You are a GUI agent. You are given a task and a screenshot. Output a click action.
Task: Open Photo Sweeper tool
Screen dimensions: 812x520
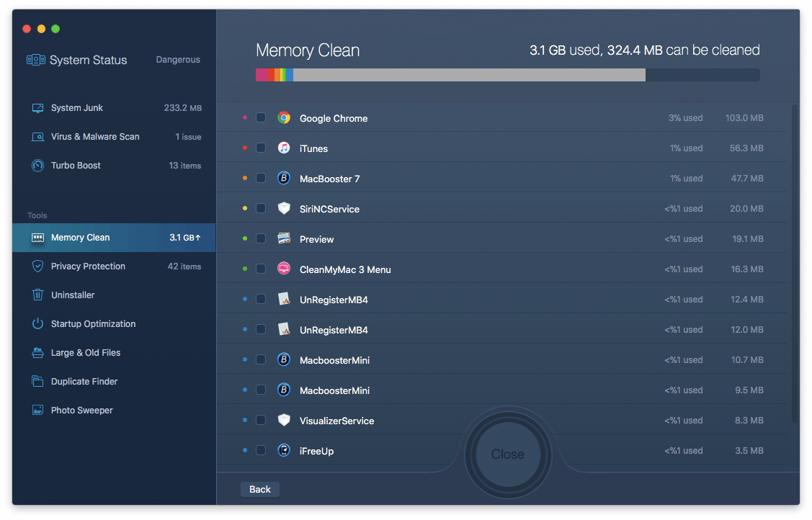114,411
